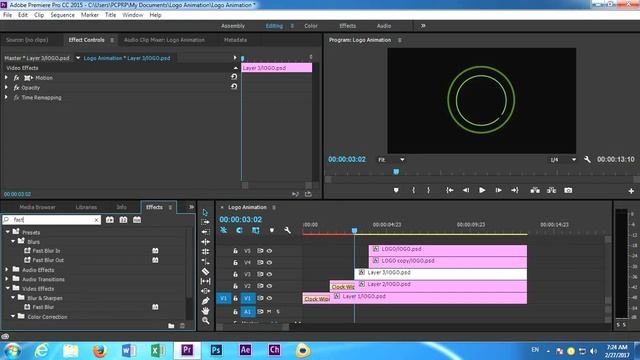Click the Play button in Program monitor

[482, 190]
